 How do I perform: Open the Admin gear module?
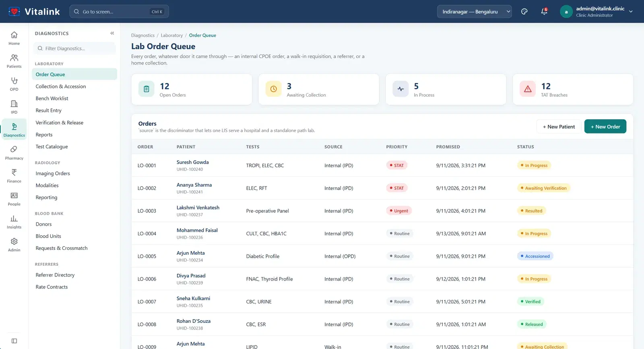pyautogui.click(x=14, y=245)
